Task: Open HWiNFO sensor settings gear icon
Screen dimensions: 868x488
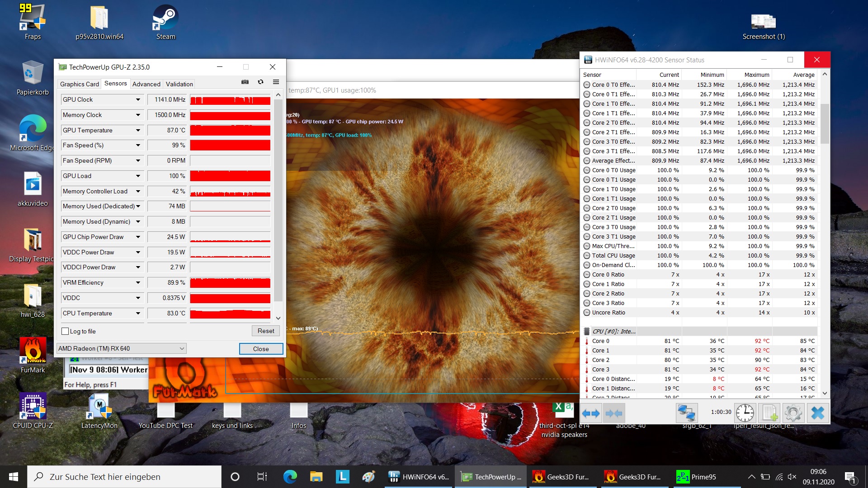Action: click(x=793, y=413)
